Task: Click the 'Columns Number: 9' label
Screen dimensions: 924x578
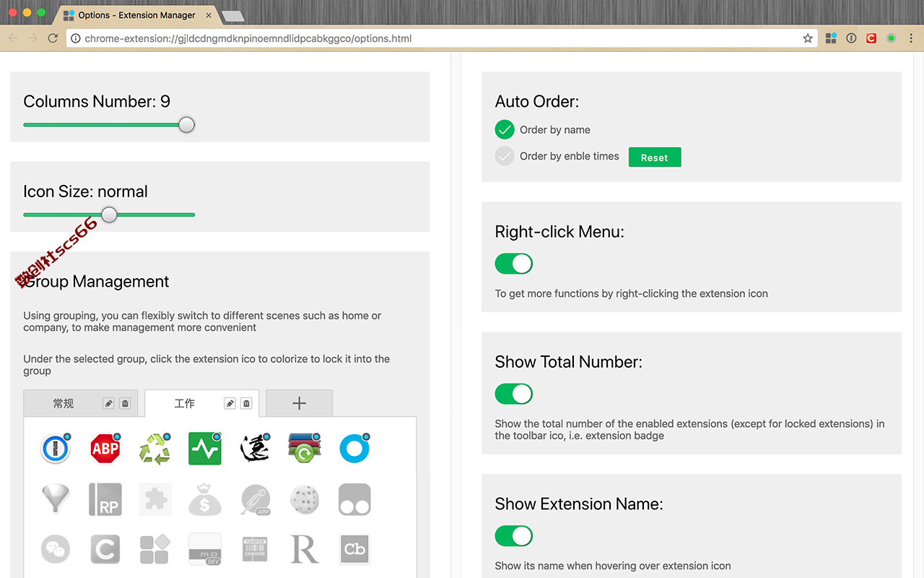Action: (97, 102)
